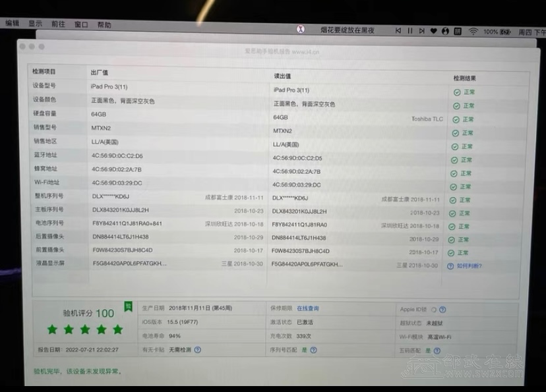Skip to the next track
This screenshot has width=546, height=392.
pos(421,31)
